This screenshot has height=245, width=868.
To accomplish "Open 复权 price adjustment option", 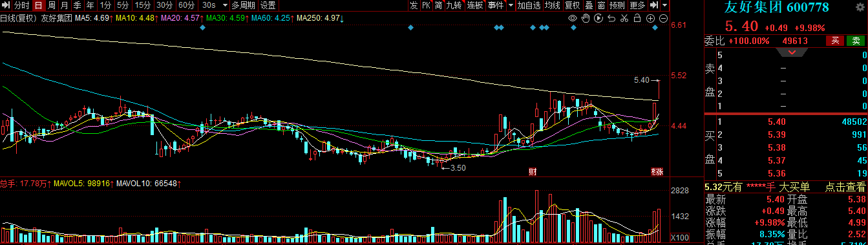I will 573,5.
